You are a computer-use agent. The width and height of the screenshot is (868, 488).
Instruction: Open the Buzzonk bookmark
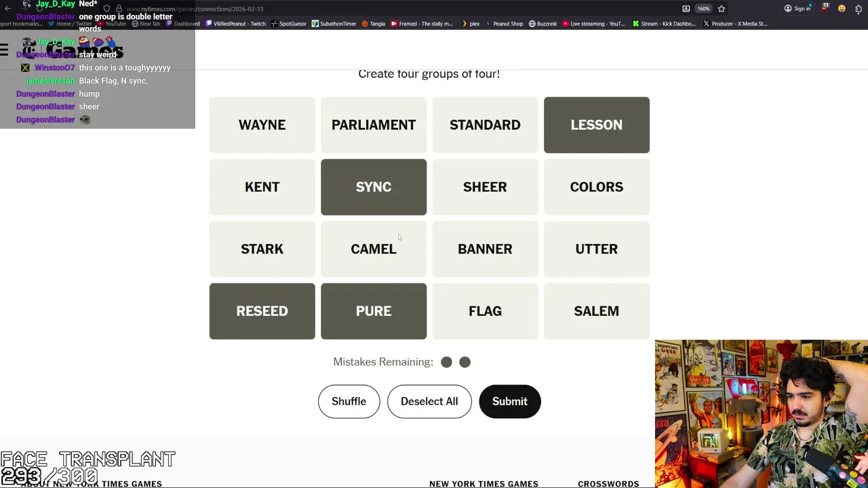coord(542,24)
